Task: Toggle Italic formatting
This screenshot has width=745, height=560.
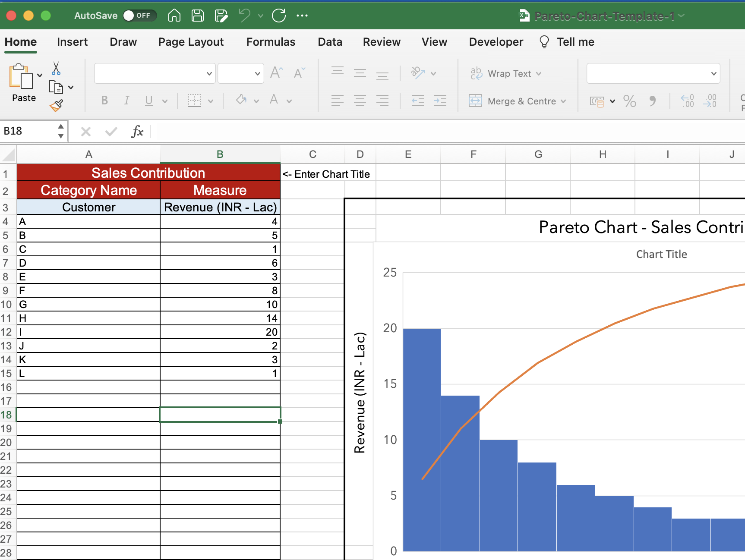Action: (x=126, y=101)
